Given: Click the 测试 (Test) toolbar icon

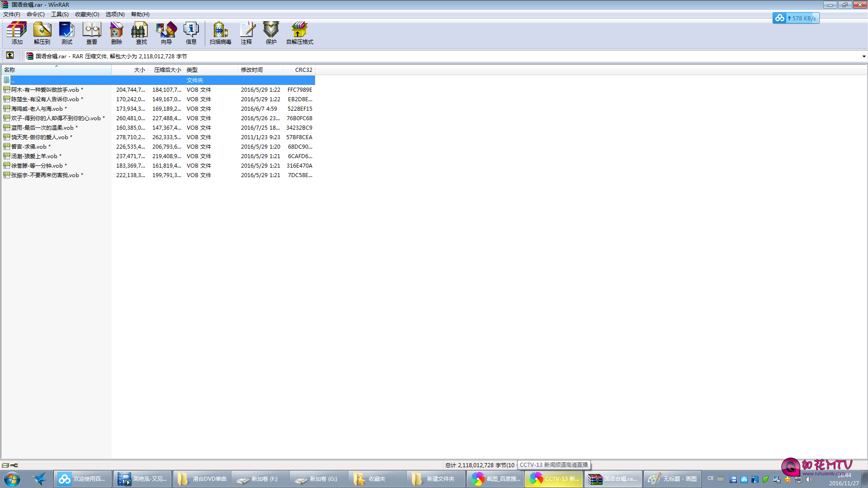Looking at the screenshot, I should 67,33.
